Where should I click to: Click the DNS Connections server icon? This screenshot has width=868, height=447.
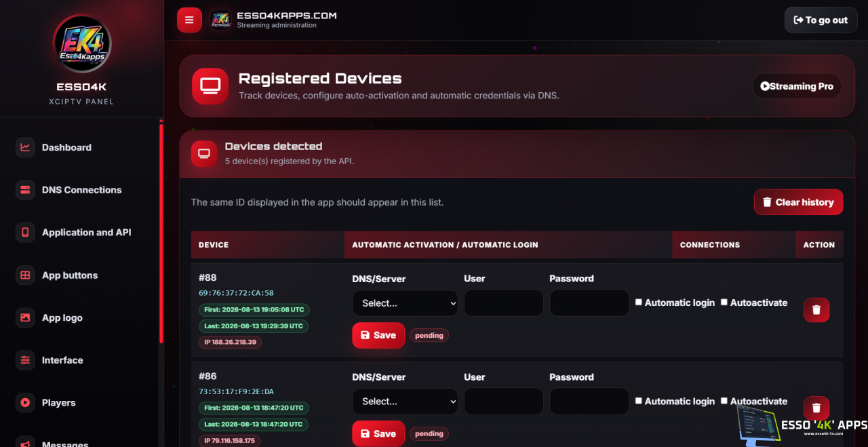click(x=25, y=190)
